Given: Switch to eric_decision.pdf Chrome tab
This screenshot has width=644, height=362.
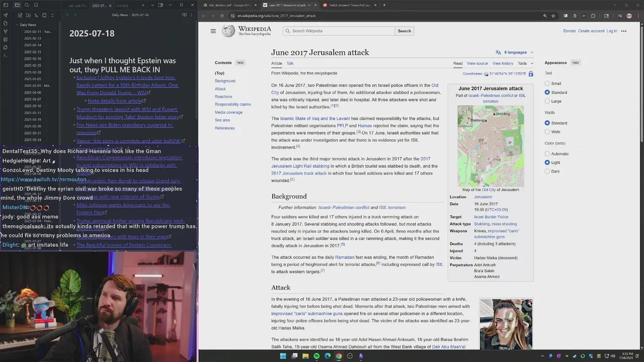Looking at the screenshot, I should [x=229, y=5].
